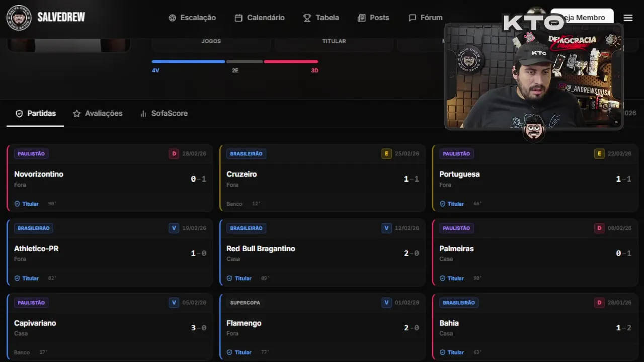This screenshot has width=644, height=362.
Task: Open the Portuguesa match card
Action: (x=535, y=178)
